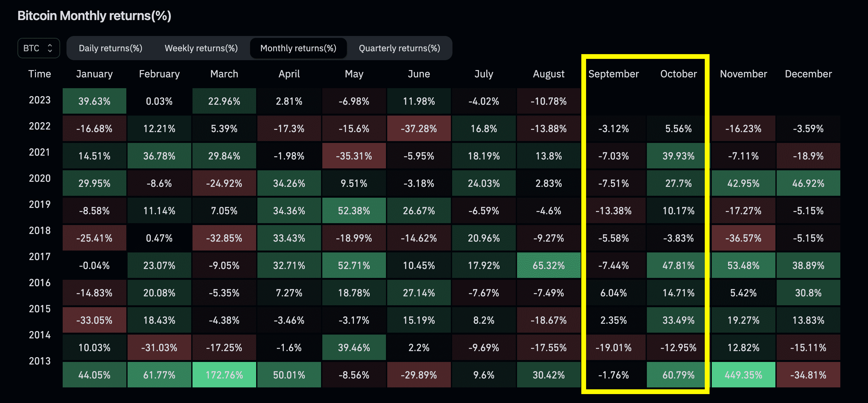868x403 pixels.
Task: Click the 6.04% September 2016 cell
Action: [613, 293]
